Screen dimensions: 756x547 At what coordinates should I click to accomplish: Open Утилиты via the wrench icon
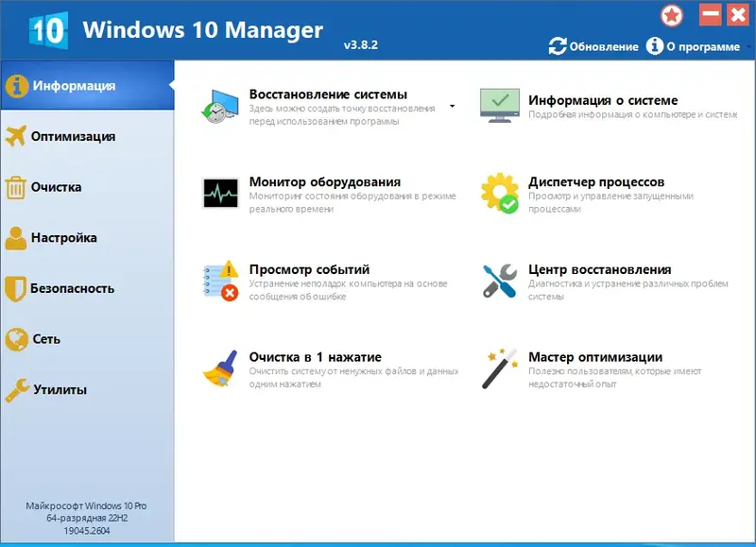tap(18, 390)
